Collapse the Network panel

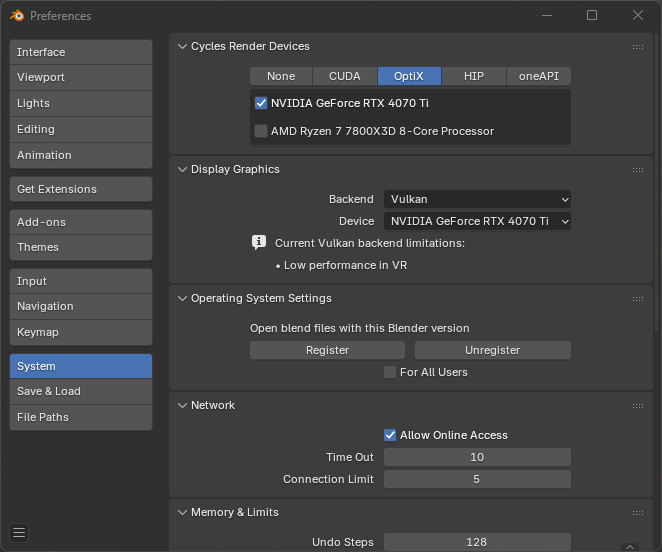click(x=182, y=405)
